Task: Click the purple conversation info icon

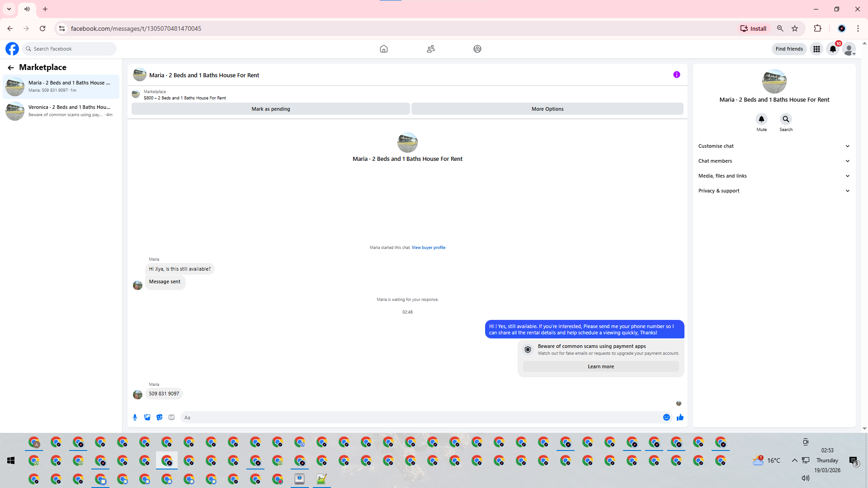Action: pyautogui.click(x=676, y=75)
